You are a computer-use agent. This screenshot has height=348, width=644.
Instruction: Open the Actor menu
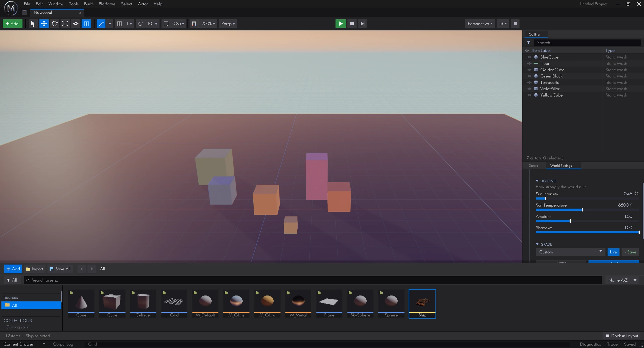143,4
